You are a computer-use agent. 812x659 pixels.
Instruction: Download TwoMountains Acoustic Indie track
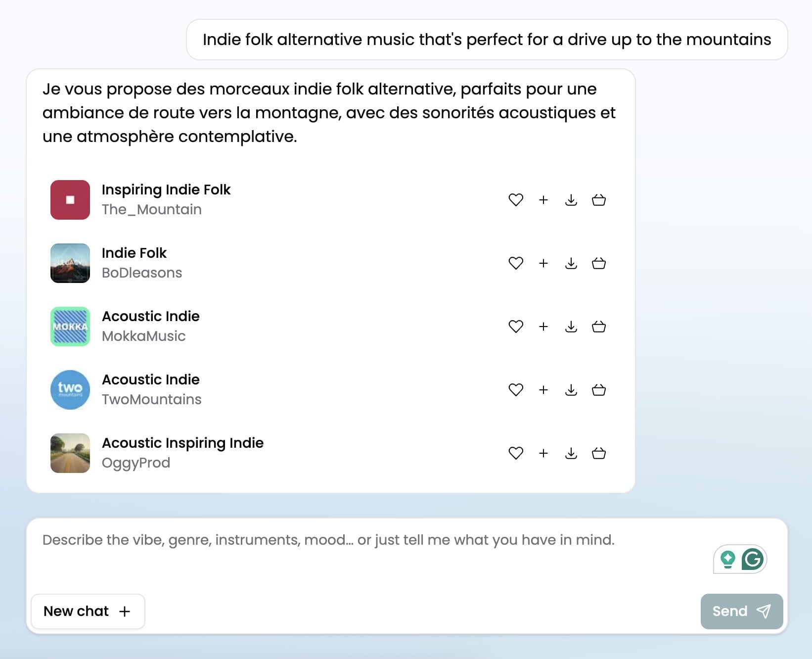point(571,390)
